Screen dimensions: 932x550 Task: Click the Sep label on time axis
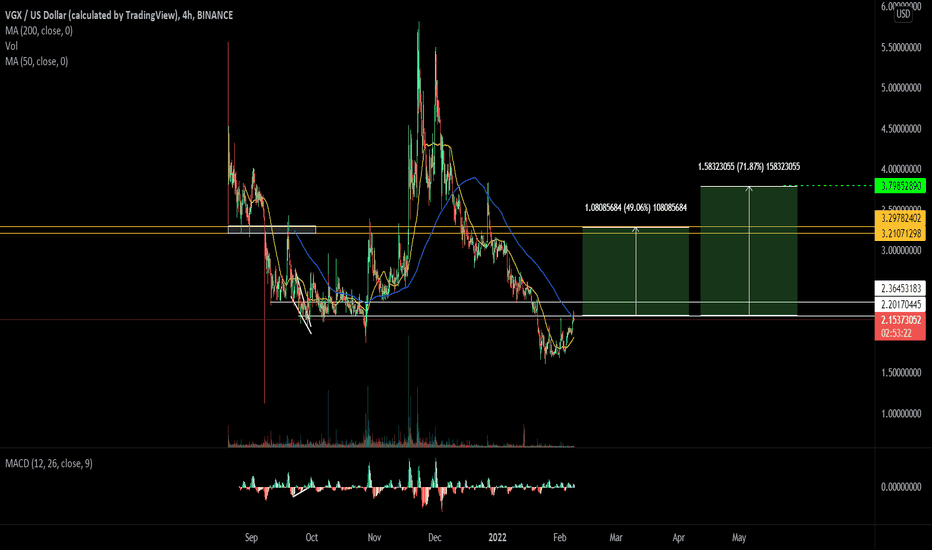251,538
